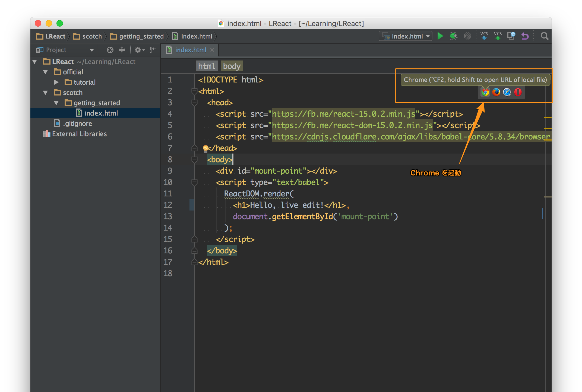582x392 pixels.
Task: Select the tutorial folder row
Action: 95,82
